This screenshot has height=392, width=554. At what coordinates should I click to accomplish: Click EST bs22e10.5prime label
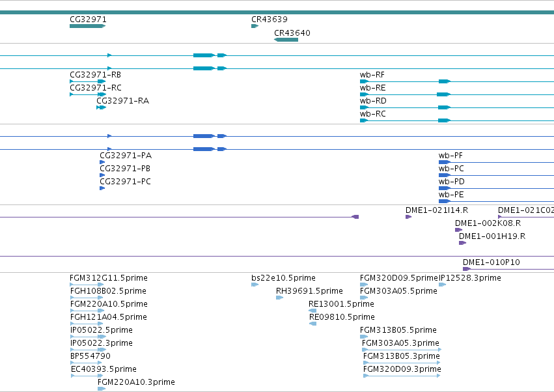[x=283, y=278]
